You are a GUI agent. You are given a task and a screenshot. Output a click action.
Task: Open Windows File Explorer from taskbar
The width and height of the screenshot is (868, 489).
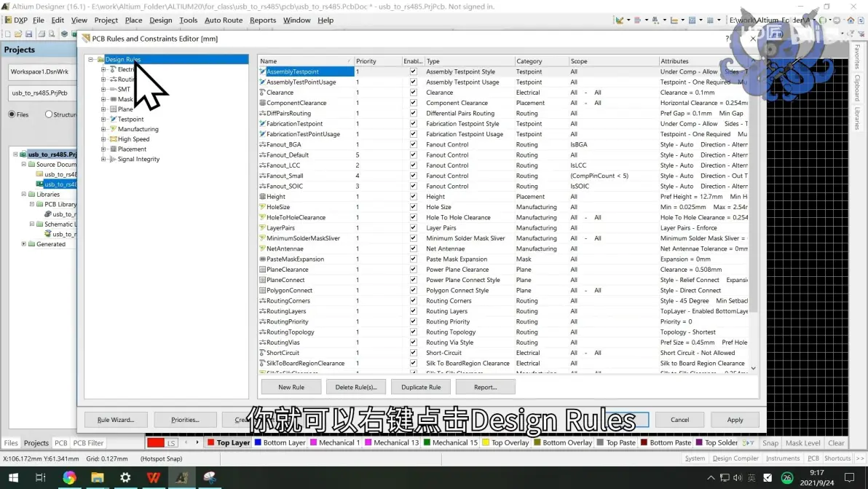coord(98,477)
